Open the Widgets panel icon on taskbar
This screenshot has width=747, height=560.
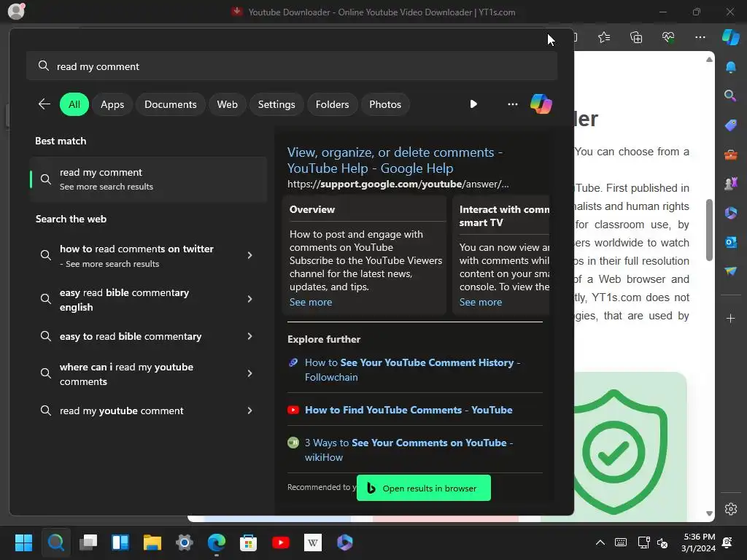click(120, 542)
